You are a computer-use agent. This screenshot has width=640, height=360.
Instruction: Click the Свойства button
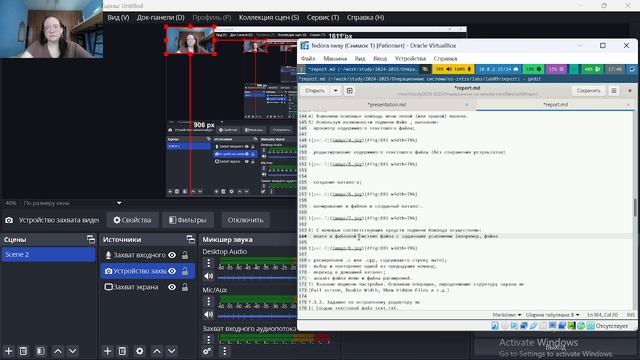[132, 220]
